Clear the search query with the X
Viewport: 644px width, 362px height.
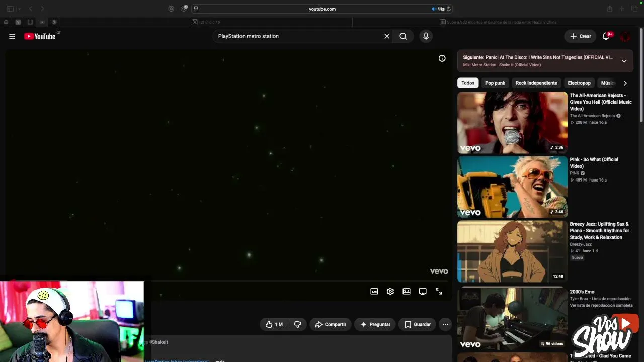coord(387,36)
